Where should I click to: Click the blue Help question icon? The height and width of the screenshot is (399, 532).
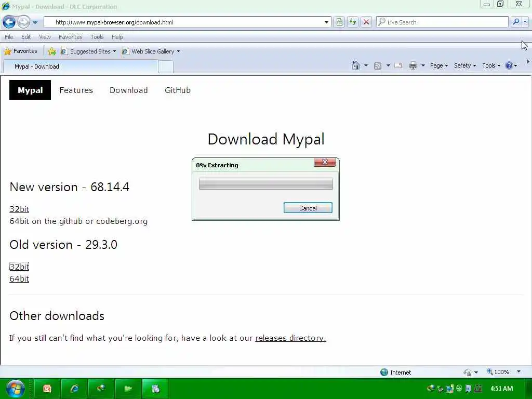pos(509,65)
